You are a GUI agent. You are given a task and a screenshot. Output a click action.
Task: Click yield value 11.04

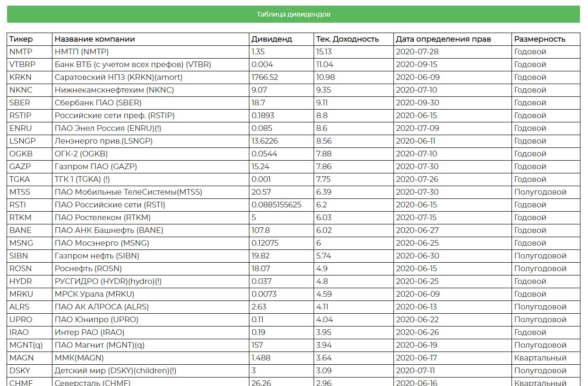pos(324,65)
